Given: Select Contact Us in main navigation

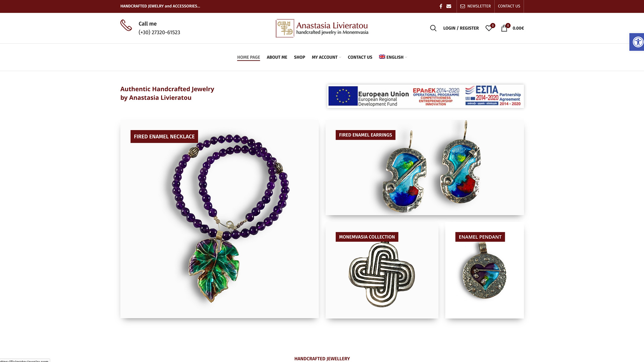Looking at the screenshot, I should pos(360,57).
